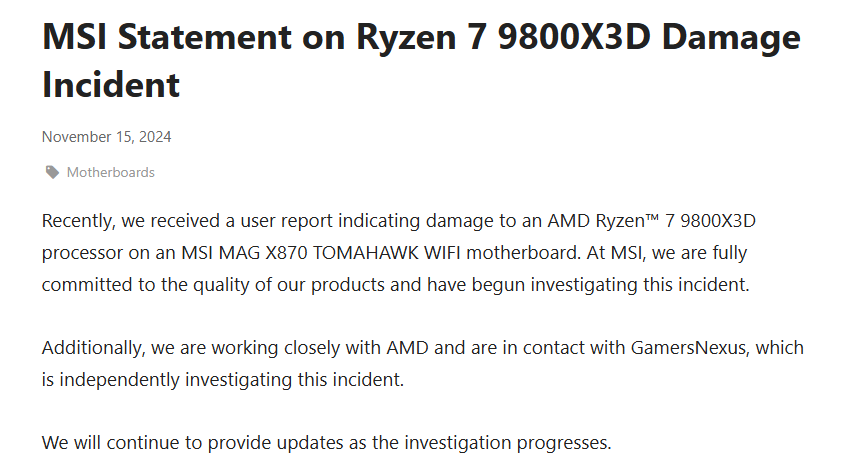This screenshot has width=862, height=471.
Task: Click the MSI Statement article headline
Action: coord(421,60)
